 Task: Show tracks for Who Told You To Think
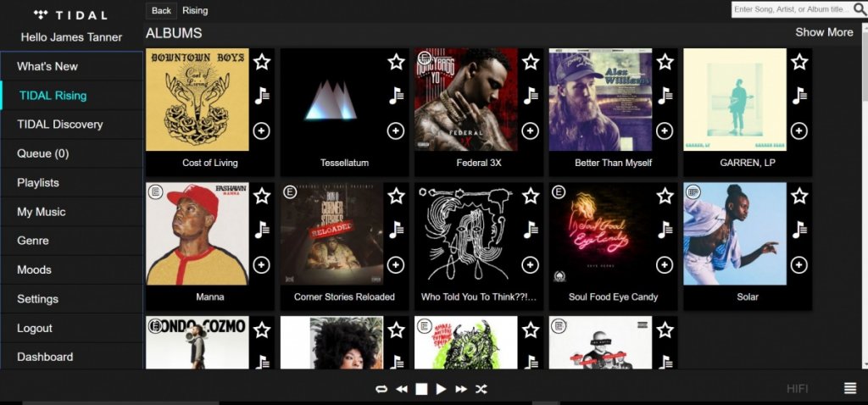click(x=531, y=230)
